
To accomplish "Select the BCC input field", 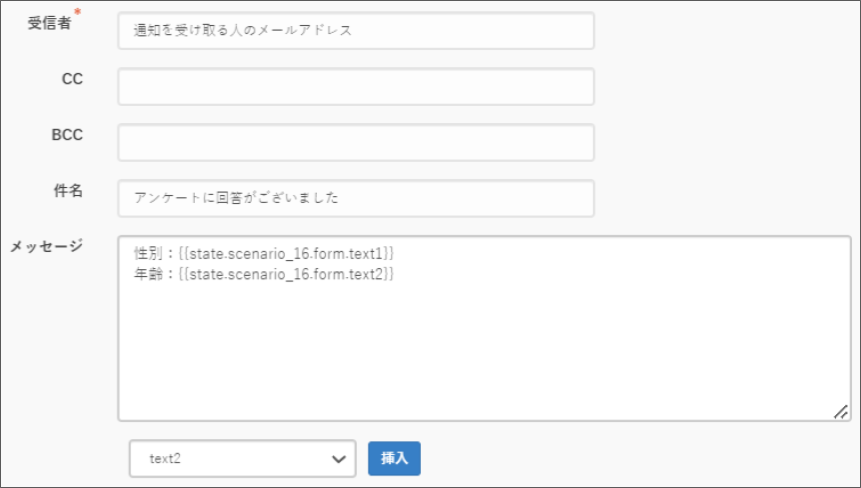I will pyautogui.click(x=355, y=143).
